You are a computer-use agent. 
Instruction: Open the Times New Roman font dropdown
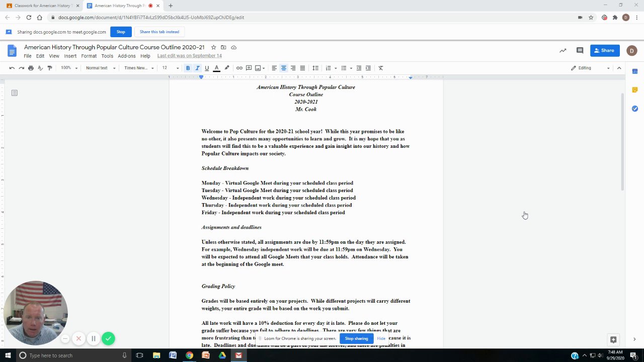tap(139, 68)
